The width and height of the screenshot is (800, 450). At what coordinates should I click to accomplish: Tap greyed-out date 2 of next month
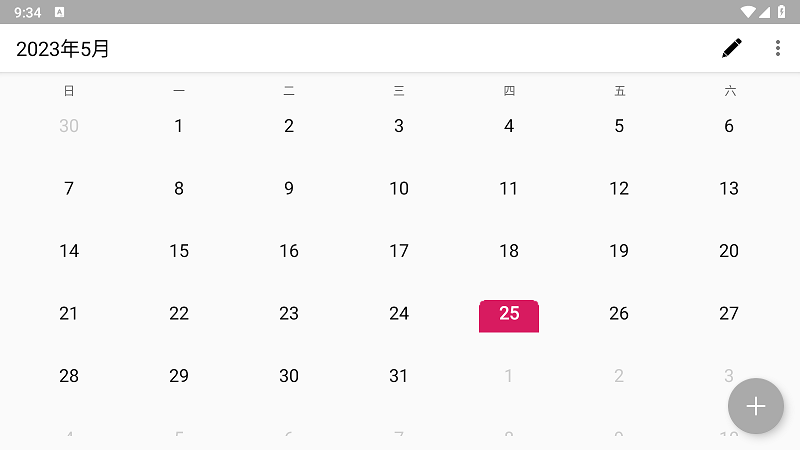[x=619, y=376]
